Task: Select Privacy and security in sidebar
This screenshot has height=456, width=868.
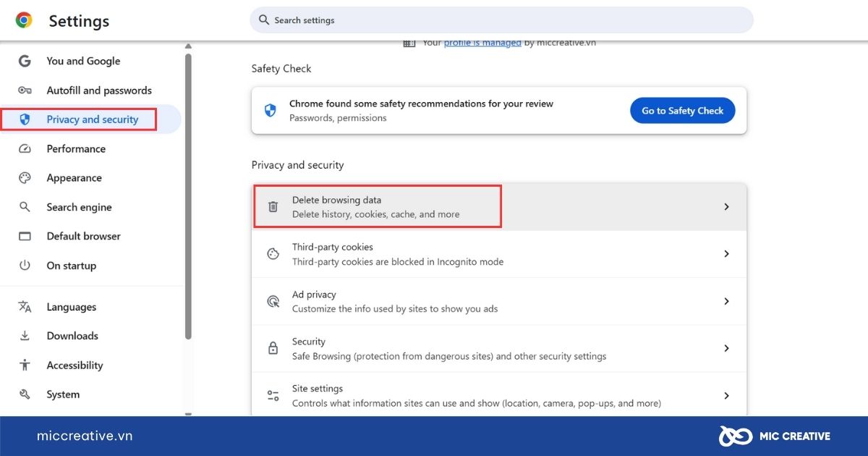Action: (90, 119)
